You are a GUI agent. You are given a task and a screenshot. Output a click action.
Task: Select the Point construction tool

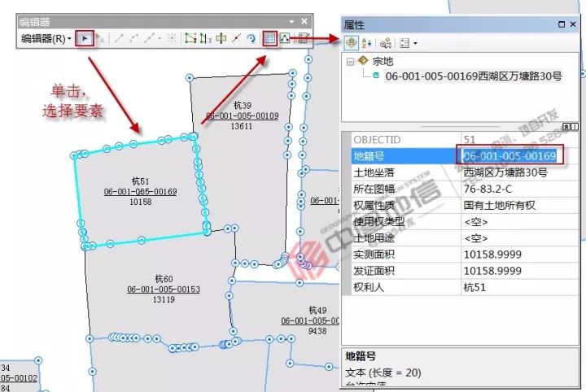tap(172, 38)
